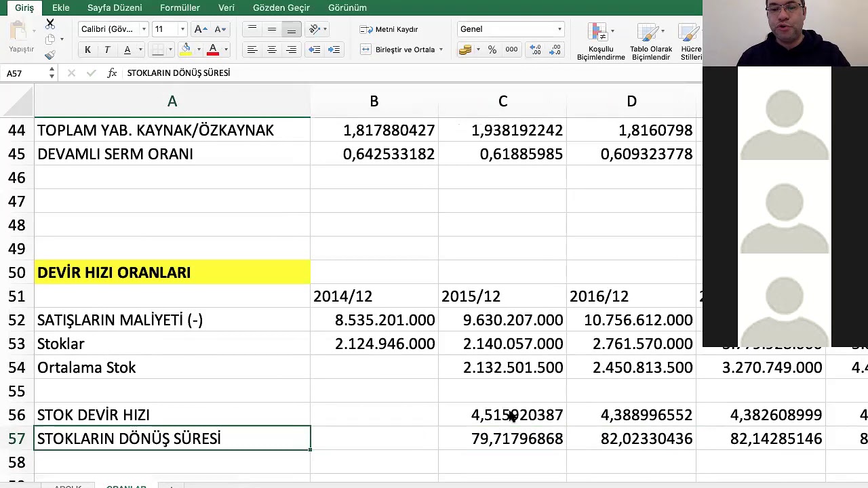Screen dimensions: 868x488
Task: Click the yellow DEVİR HIZI ORANLARI cell
Action: (x=172, y=272)
